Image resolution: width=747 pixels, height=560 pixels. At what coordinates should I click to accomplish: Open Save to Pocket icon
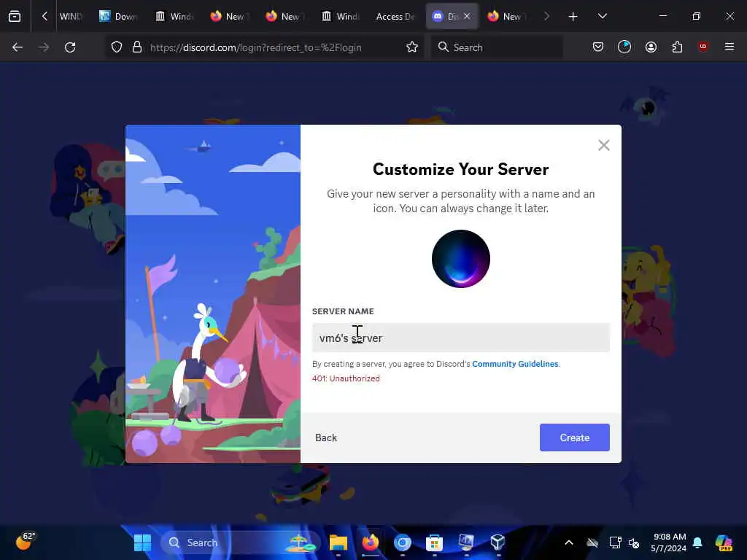click(x=598, y=47)
